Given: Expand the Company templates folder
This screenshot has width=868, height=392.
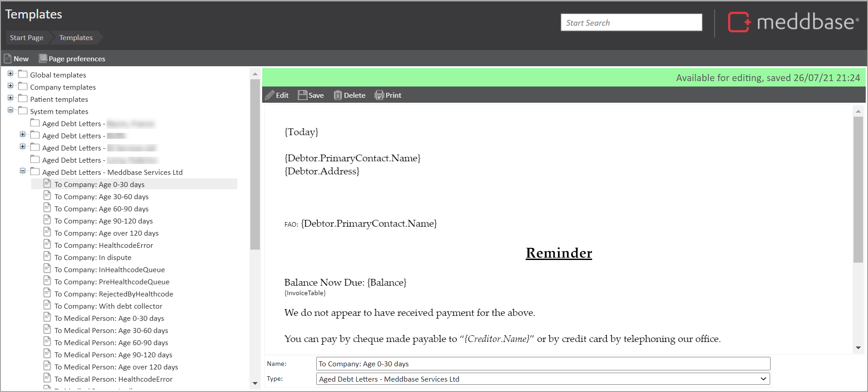Looking at the screenshot, I should tap(10, 86).
